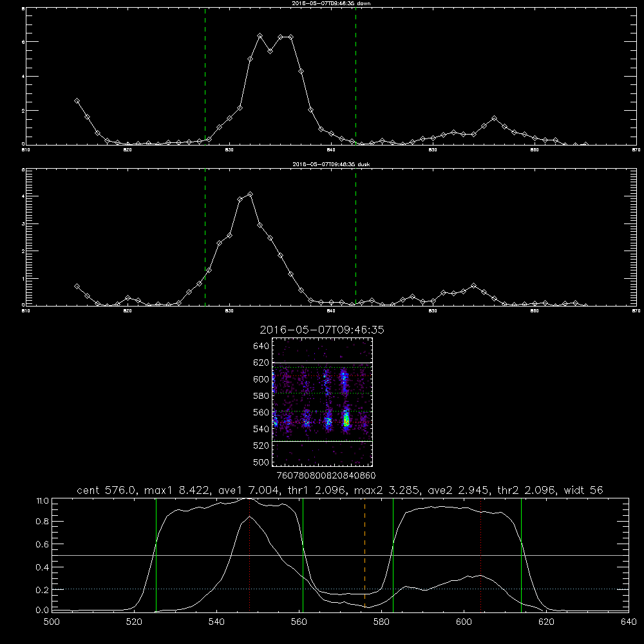Click the spectral heatmap image
644x644 pixels.
point(323,402)
